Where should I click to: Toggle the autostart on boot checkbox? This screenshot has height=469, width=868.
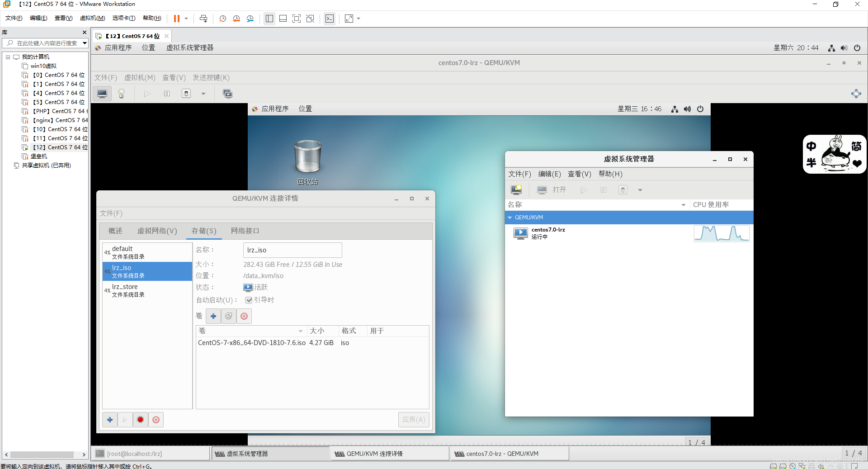coord(249,300)
